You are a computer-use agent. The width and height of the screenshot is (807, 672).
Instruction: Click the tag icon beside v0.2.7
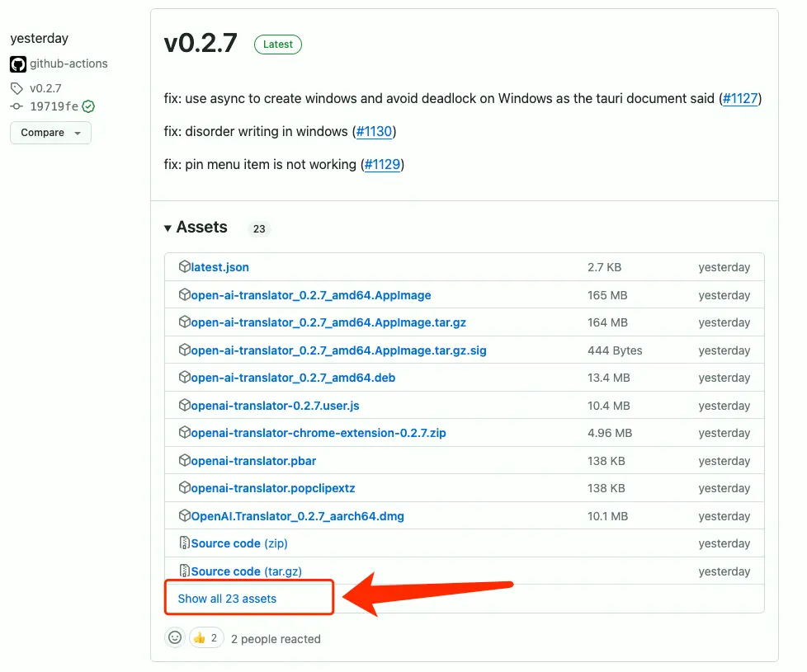coord(17,88)
